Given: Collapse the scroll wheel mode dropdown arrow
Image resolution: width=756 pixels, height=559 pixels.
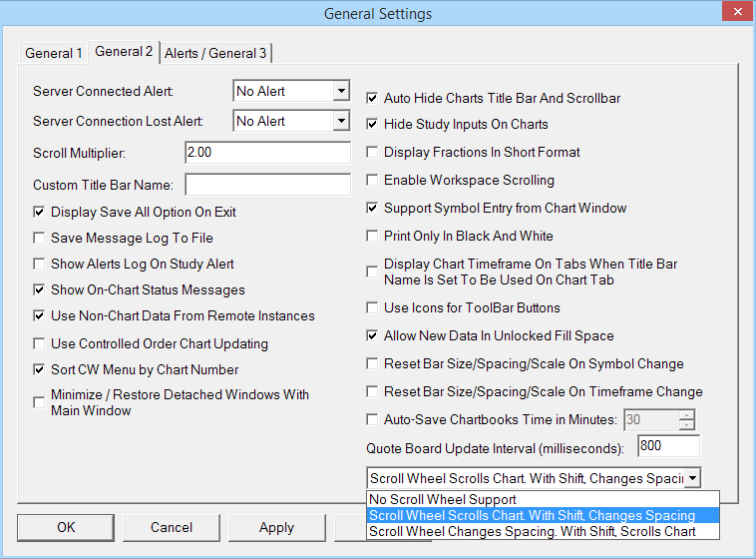Looking at the screenshot, I should point(693,478).
